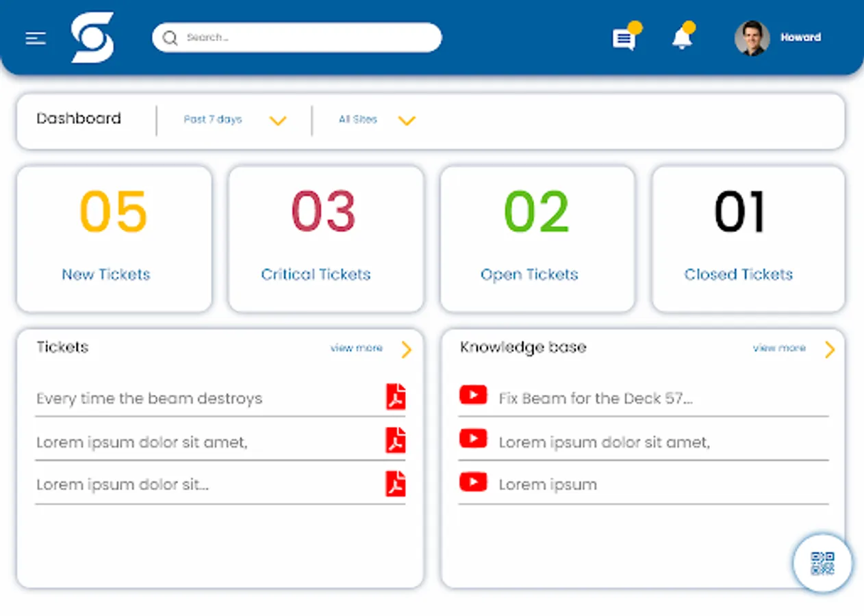
Task: Open Howard's profile avatar
Action: click(752, 38)
